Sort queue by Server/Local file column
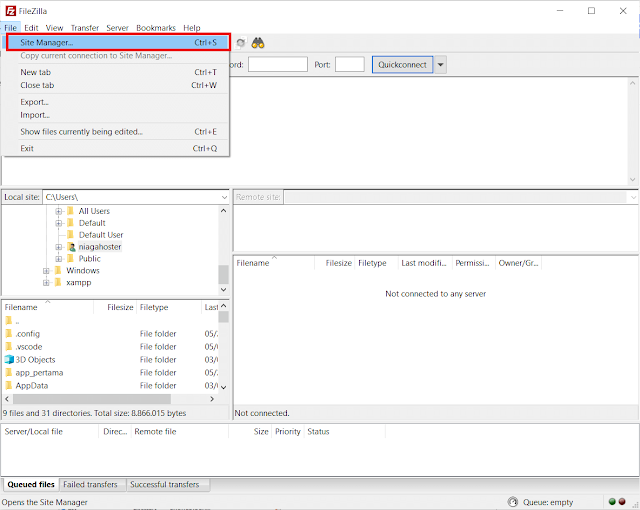 pos(50,432)
